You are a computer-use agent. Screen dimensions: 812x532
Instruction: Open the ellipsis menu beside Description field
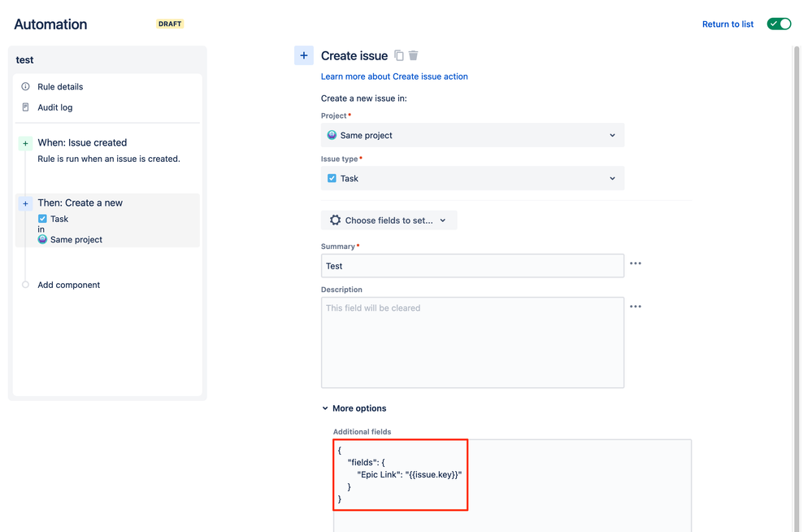[x=636, y=306]
